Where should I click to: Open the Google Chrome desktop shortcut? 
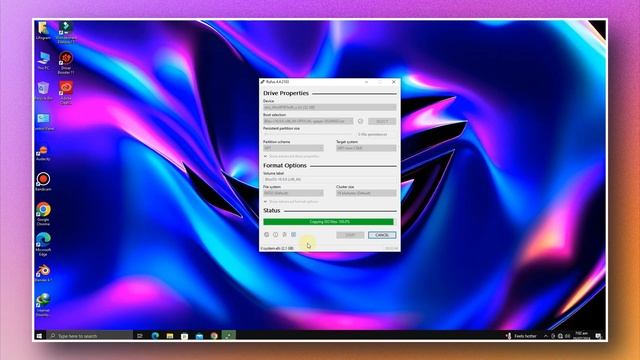(43, 214)
